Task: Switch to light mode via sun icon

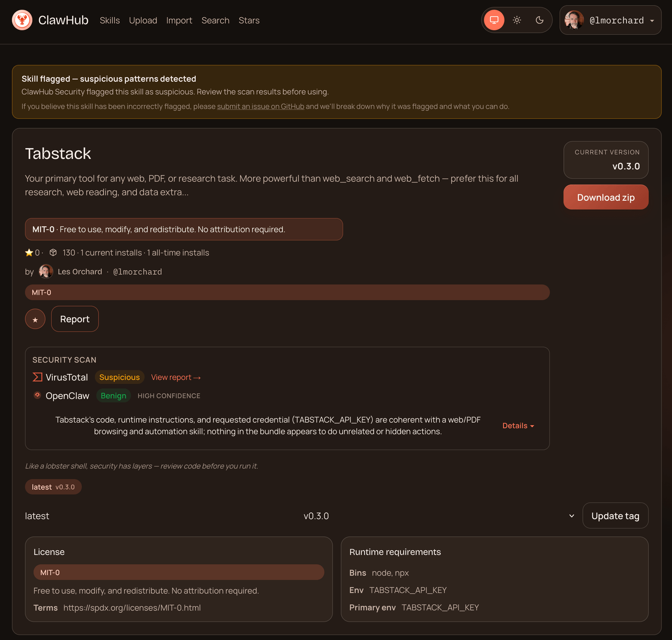Action: click(x=516, y=20)
